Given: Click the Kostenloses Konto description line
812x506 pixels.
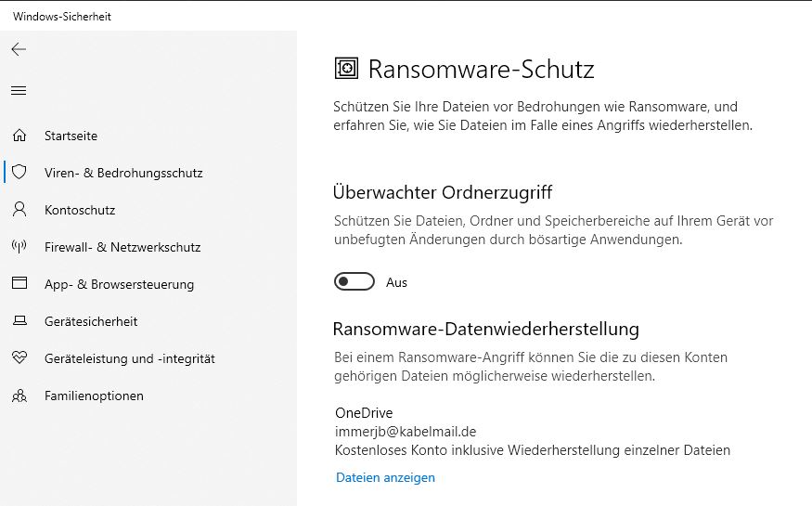Looking at the screenshot, I should (533, 450).
